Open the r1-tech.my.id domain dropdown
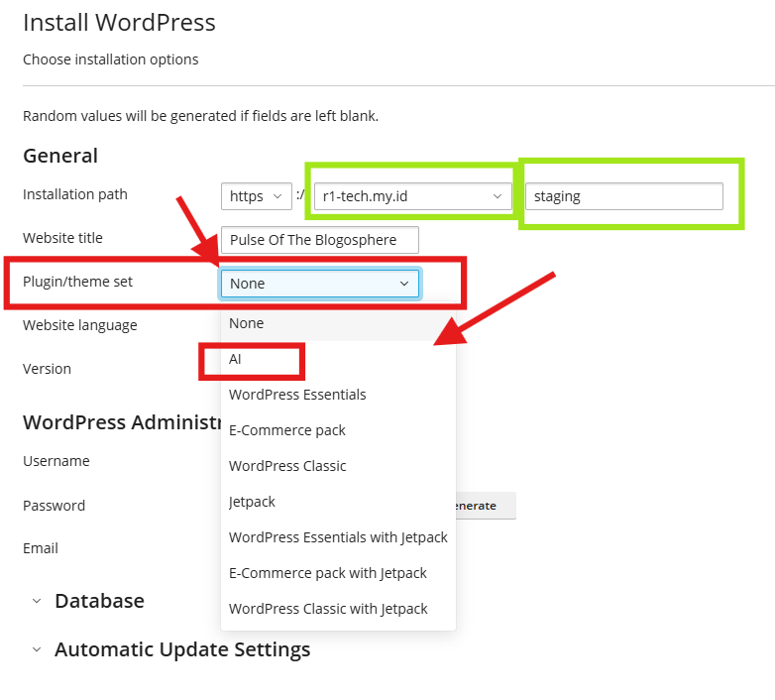775x700 pixels. coord(412,196)
